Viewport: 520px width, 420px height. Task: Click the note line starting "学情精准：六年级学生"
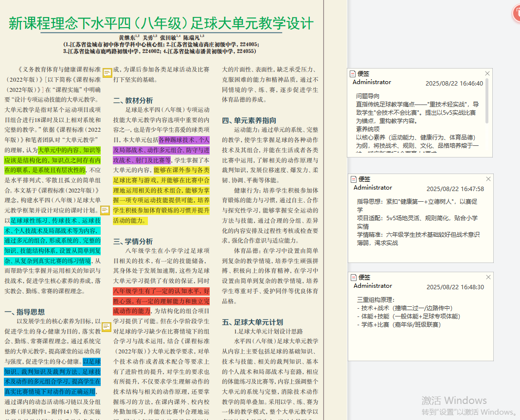[x=418, y=235]
